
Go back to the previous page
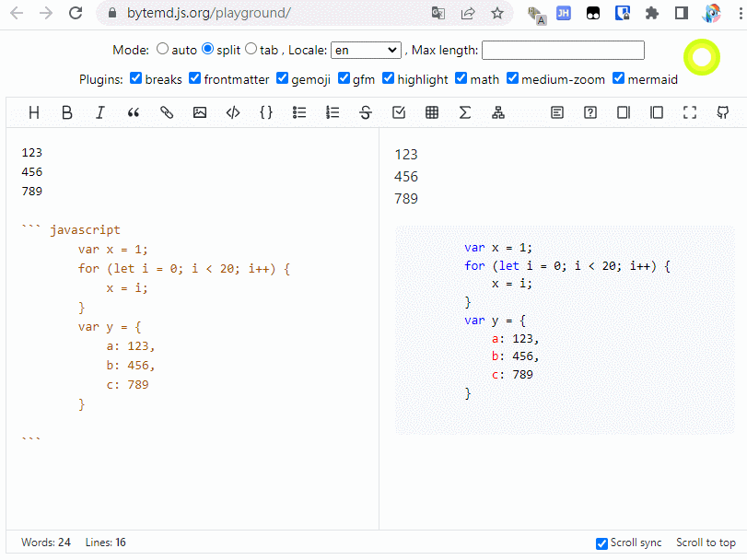pyautogui.click(x=17, y=13)
